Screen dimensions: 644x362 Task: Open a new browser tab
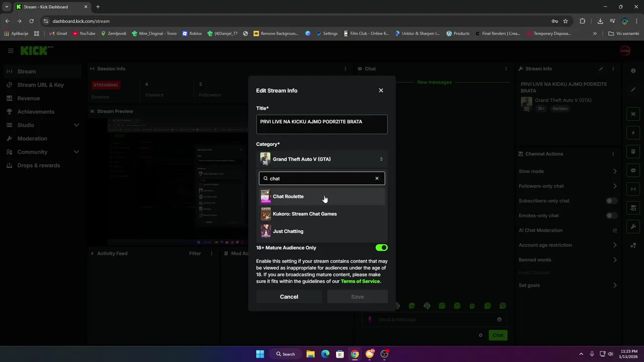(x=98, y=7)
